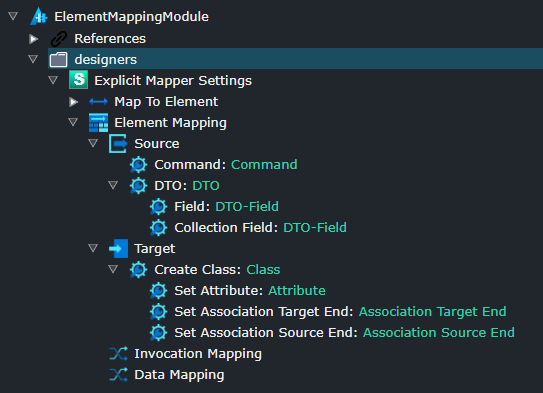
Task: Click the Map To Element double-arrow icon
Action: tap(98, 102)
